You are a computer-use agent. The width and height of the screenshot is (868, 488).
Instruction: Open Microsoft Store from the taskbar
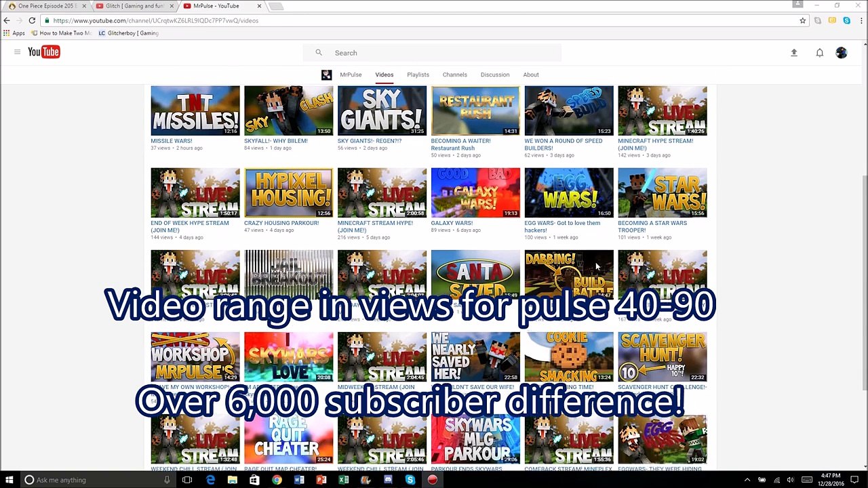pyautogui.click(x=254, y=480)
